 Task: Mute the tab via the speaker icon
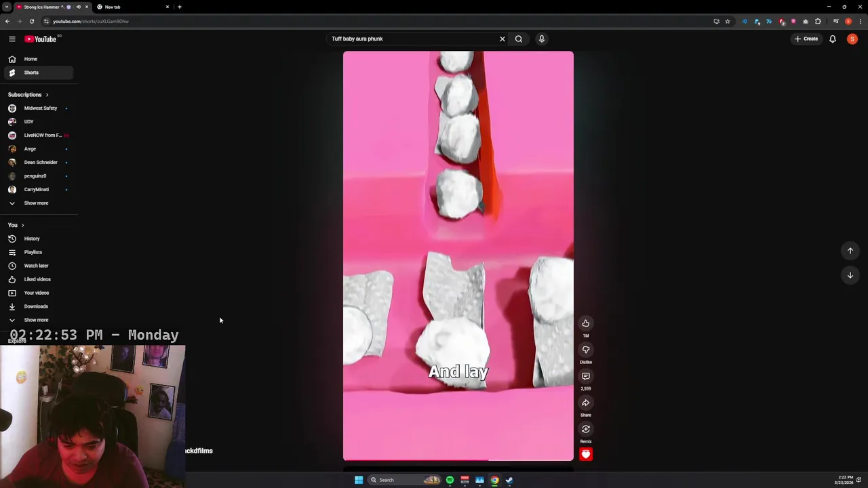tap(78, 7)
